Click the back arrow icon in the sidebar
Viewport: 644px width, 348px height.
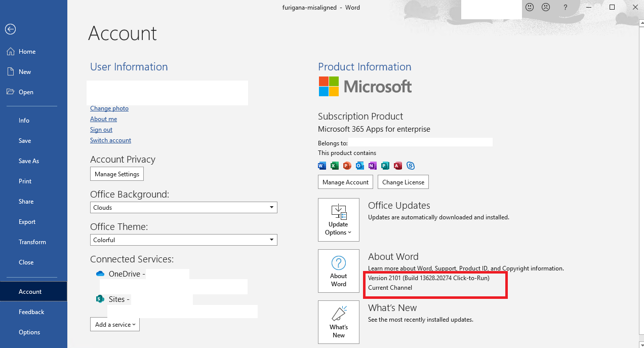10,29
